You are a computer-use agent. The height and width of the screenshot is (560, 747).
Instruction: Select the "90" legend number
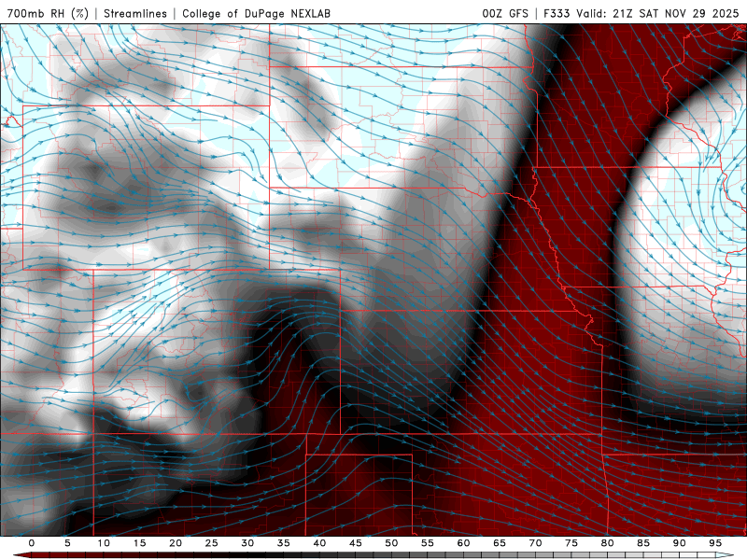pyautogui.click(x=679, y=543)
